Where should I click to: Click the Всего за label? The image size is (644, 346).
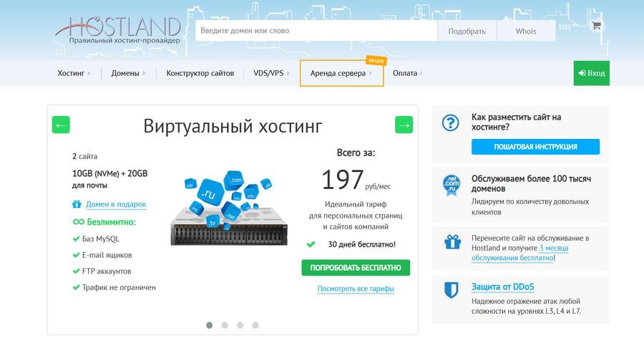[356, 153]
